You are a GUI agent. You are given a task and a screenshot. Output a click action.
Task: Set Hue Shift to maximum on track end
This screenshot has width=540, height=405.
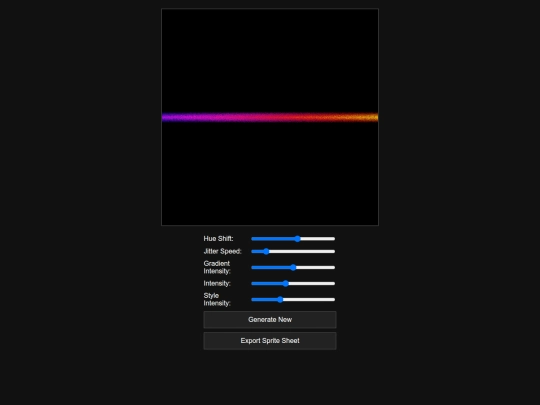(333, 239)
